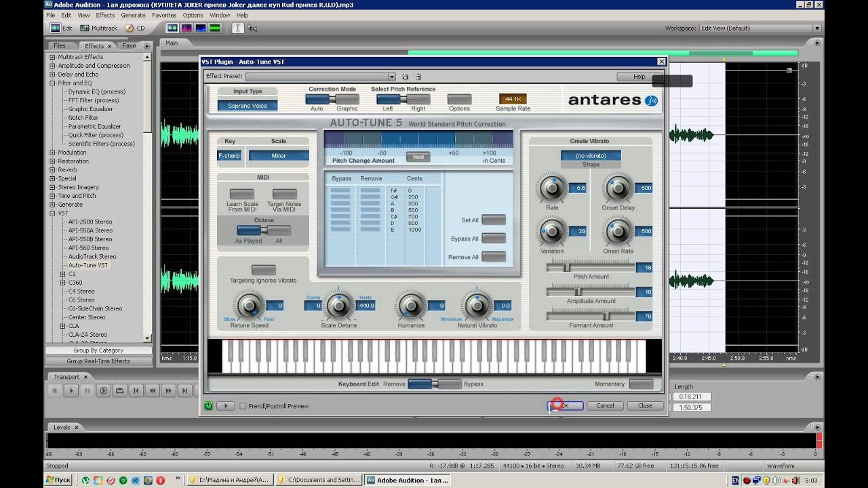Click the Set All button
Viewport: 868px width, 488px height.
pos(494,220)
